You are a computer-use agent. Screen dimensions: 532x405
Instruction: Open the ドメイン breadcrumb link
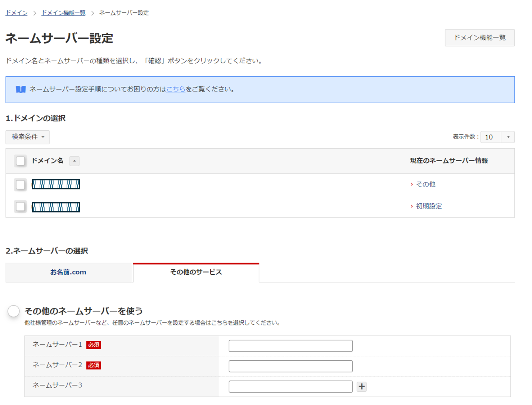pos(17,13)
